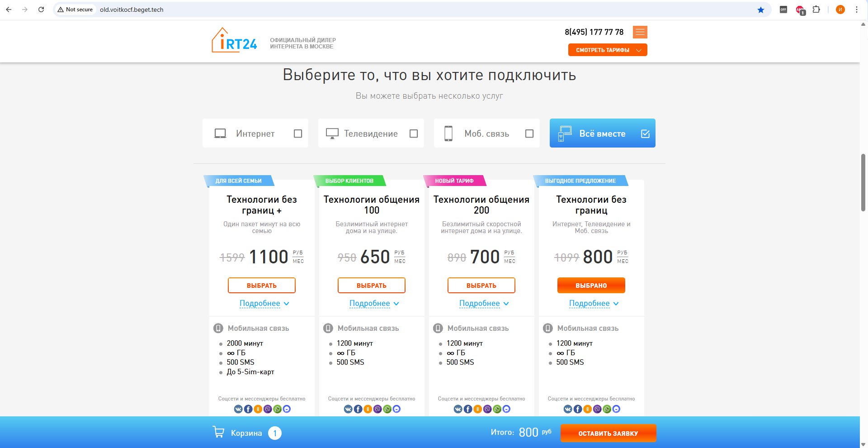Click the Технологии общения 100 title
The height and width of the screenshot is (448, 868).
[x=372, y=205]
